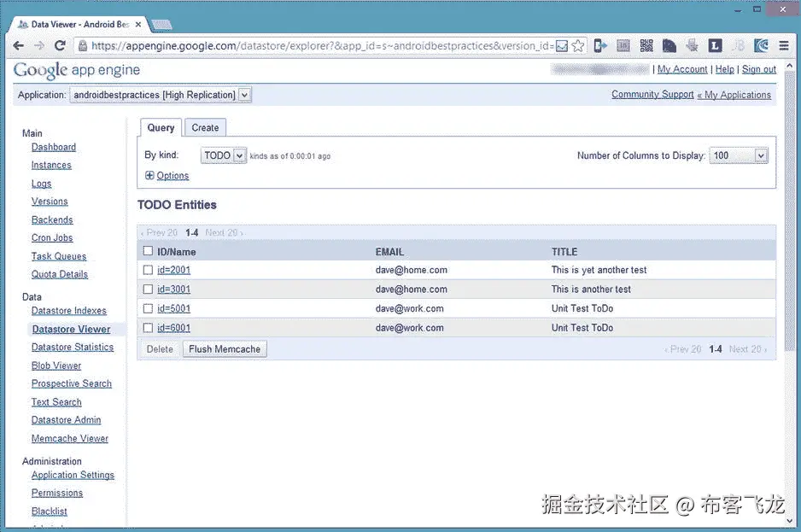801x532 pixels.
Task: Open Number of Columns to Display dropdown
Action: pyautogui.click(x=739, y=155)
